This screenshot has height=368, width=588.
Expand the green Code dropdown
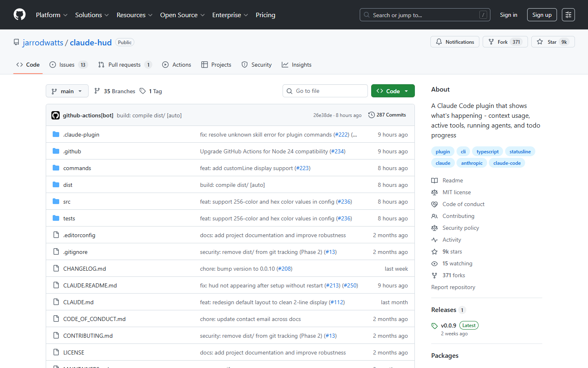click(x=393, y=90)
